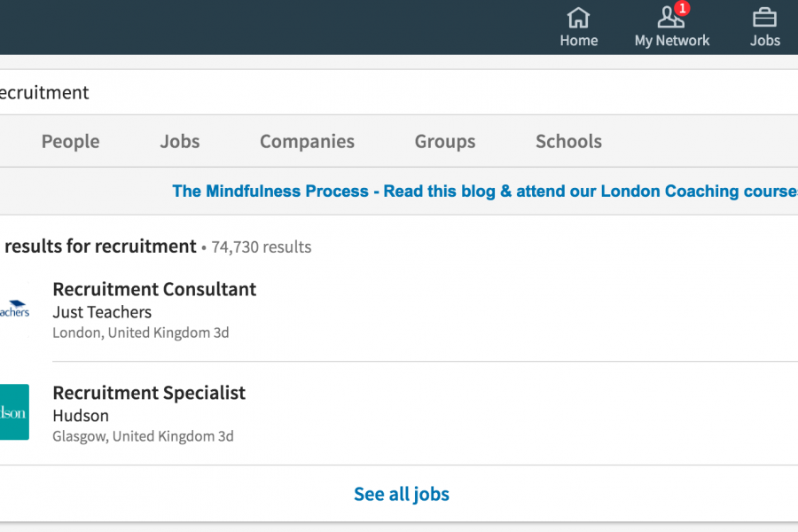The height and width of the screenshot is (532, 798).
Task: Select the Companies search tab
Action: point(307,141)
